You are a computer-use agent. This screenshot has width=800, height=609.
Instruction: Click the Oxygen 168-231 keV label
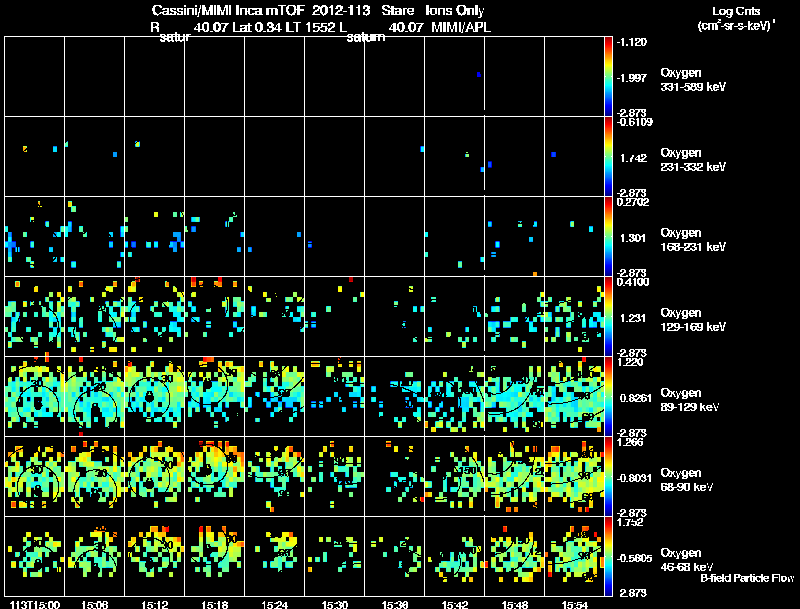pyautogui.click(x=693, y=240)
